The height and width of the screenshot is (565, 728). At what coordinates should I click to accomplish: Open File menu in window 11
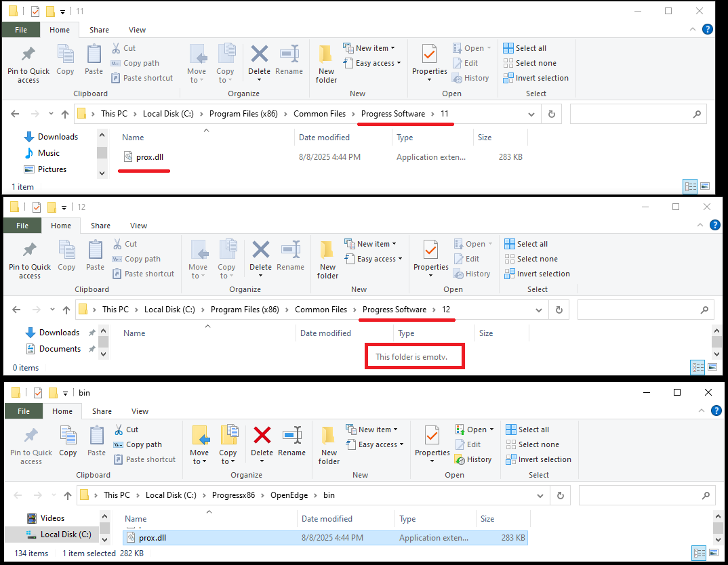(x=21, y=30)
